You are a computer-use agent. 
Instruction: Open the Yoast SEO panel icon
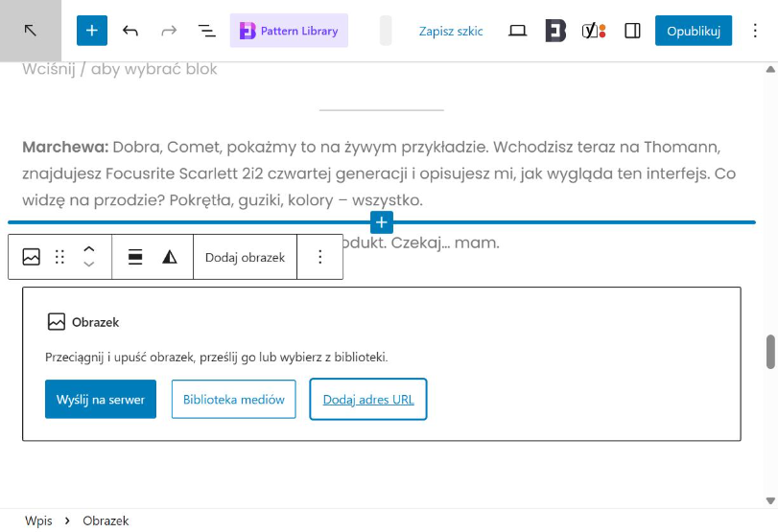594,31
